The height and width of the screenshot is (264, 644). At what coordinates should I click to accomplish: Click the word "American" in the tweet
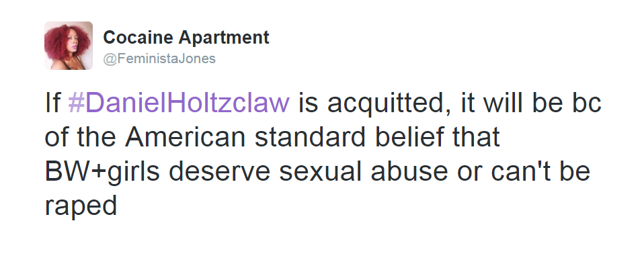click(185, 137)
